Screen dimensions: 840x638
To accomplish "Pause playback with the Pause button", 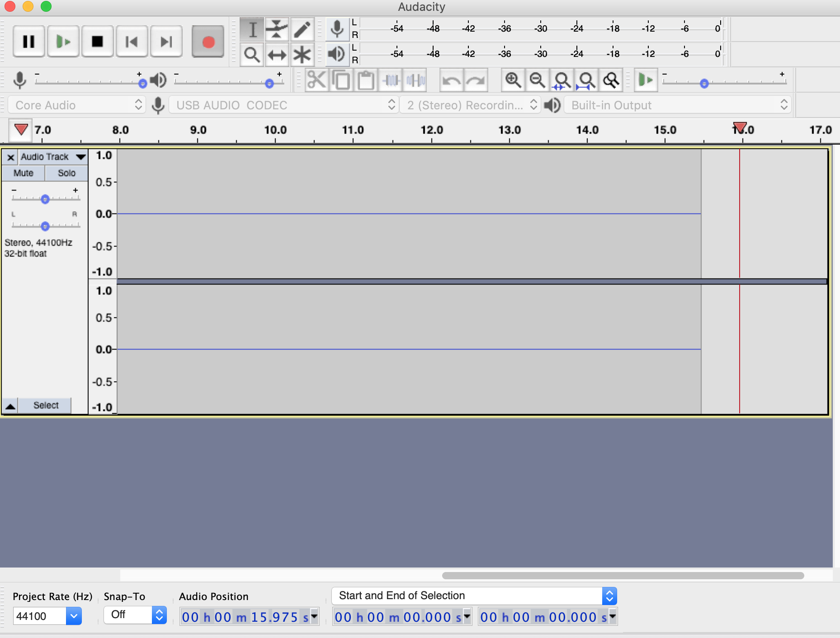I will coord(29,42).
